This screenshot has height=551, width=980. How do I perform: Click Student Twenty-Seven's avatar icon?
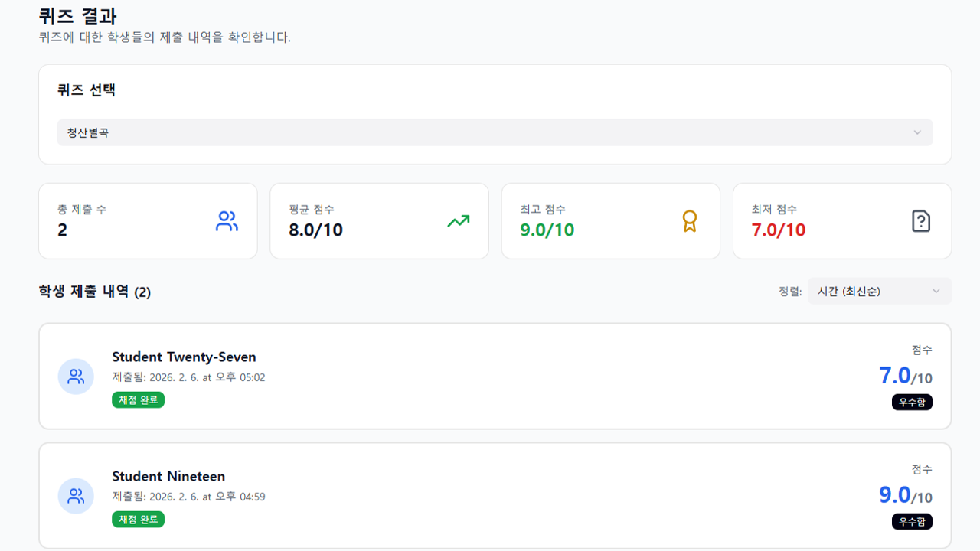pos(76,377)
